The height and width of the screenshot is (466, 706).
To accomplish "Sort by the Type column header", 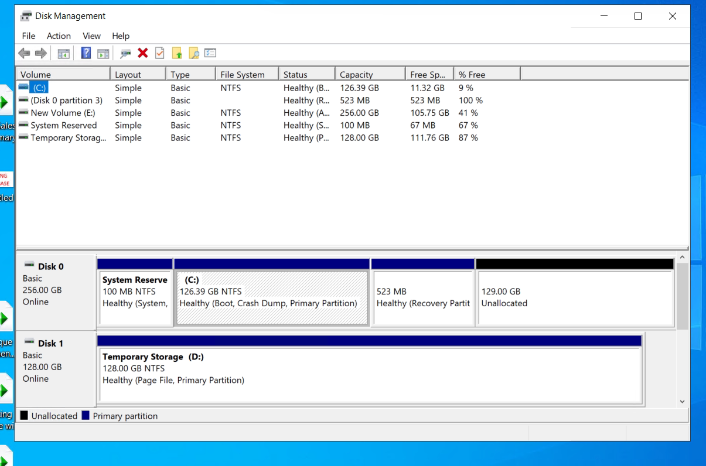I will coord(190,74).
